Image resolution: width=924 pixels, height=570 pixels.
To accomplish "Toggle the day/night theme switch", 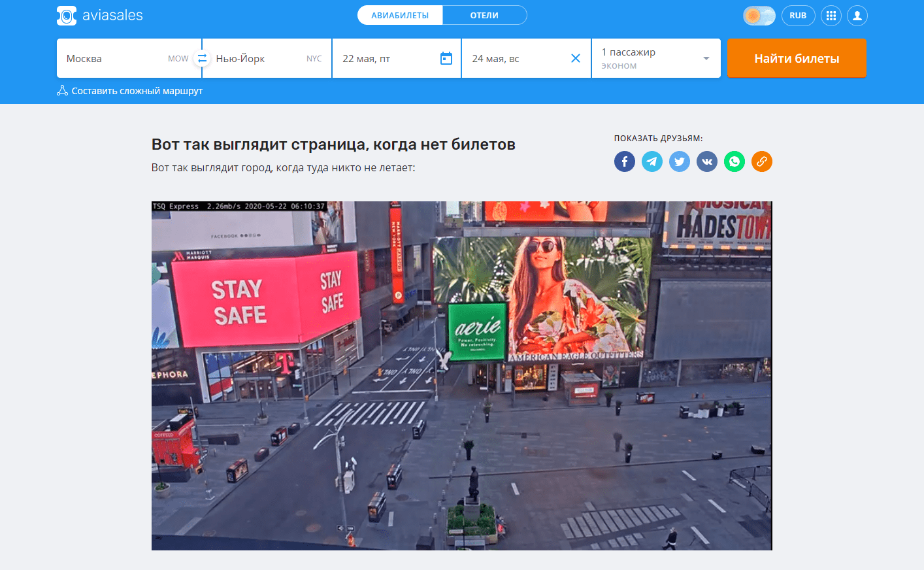I will point(759,16).
